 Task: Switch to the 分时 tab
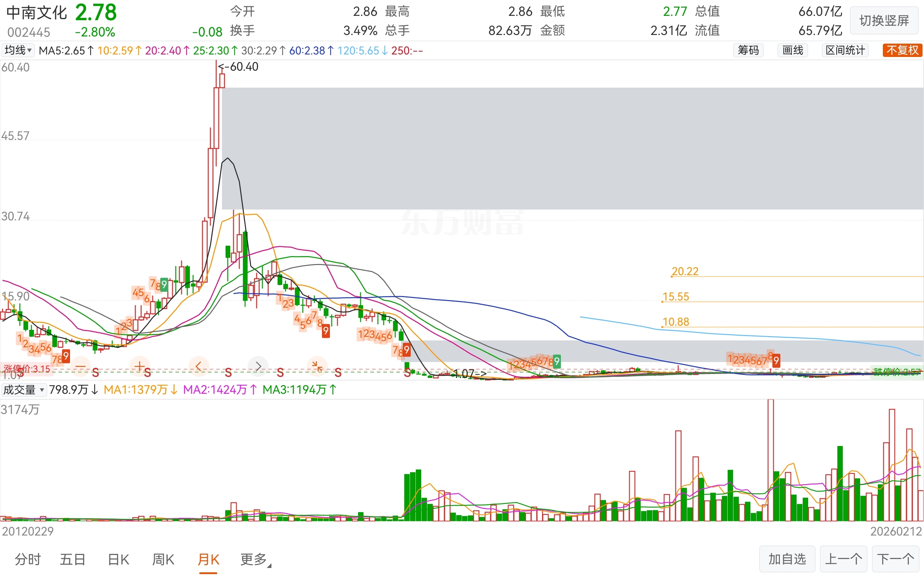point(28,559)
